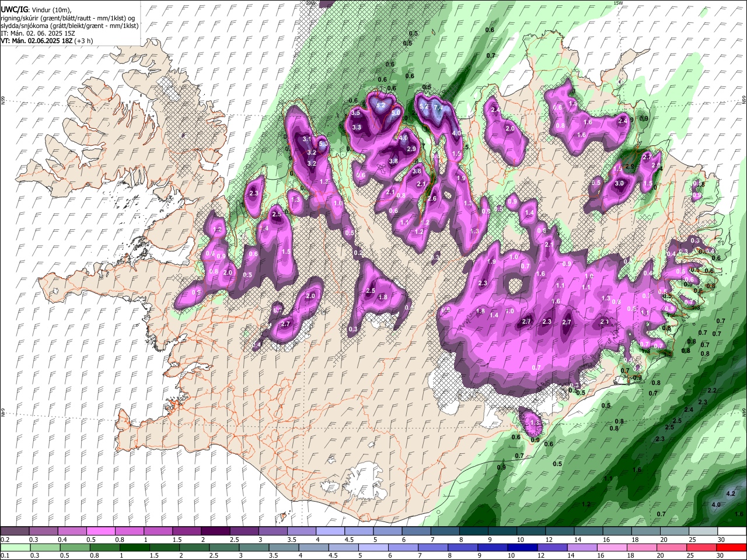Viewport: 747px width, 560px height.
Task: Click the 3.3 precipitation value on map
Action: coord(357,127)
